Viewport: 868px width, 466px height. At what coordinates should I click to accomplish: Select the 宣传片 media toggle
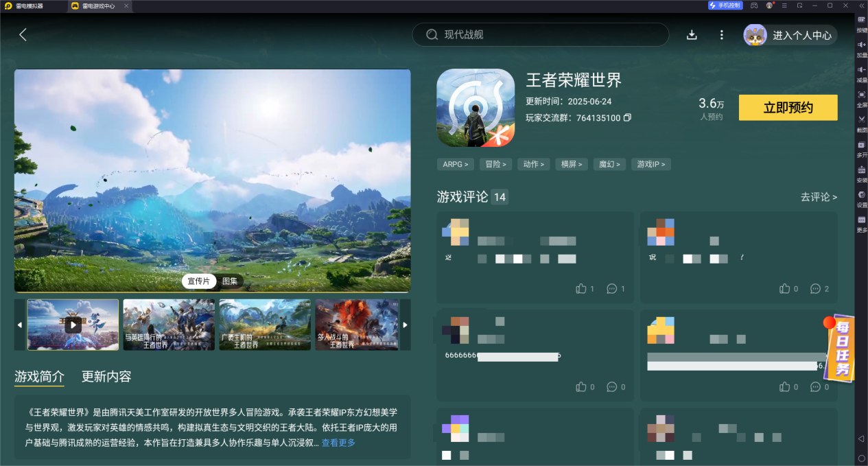[x=199, y=281]
